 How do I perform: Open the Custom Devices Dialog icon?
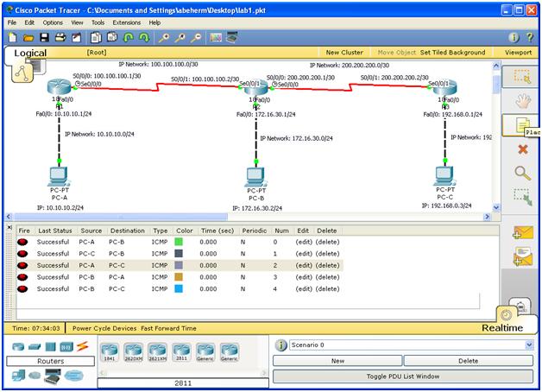pos(232,37)
